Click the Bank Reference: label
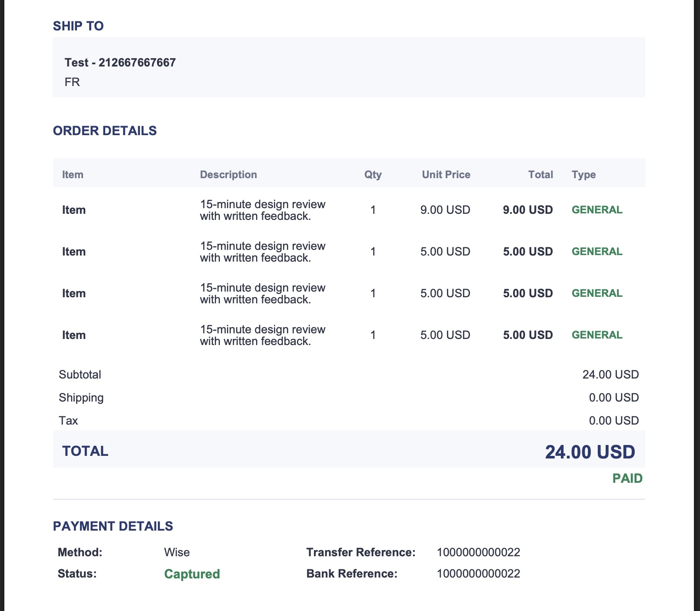The image size is (700, 611). point(352,574)
